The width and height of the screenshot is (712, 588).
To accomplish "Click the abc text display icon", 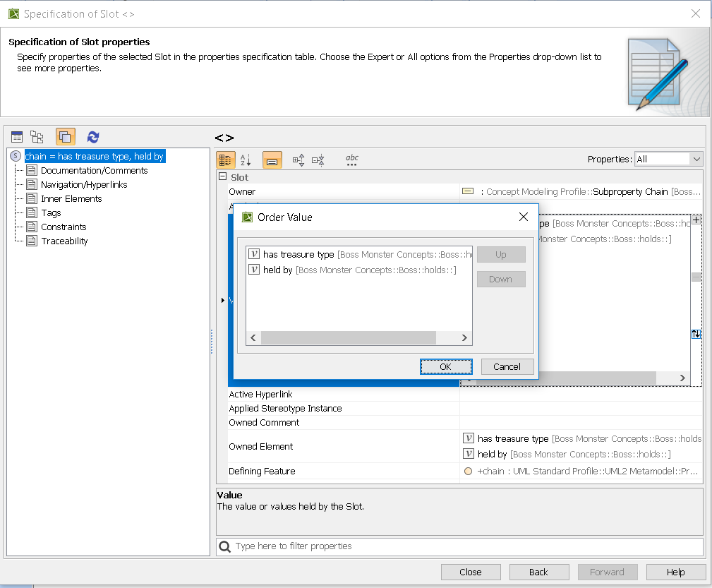I will pyautogui.click(x=352, y=160).
